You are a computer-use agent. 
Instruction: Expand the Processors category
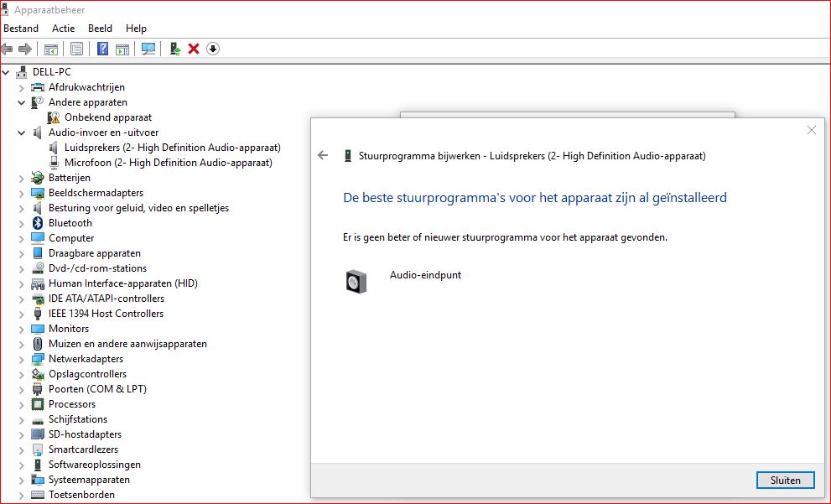21,404
